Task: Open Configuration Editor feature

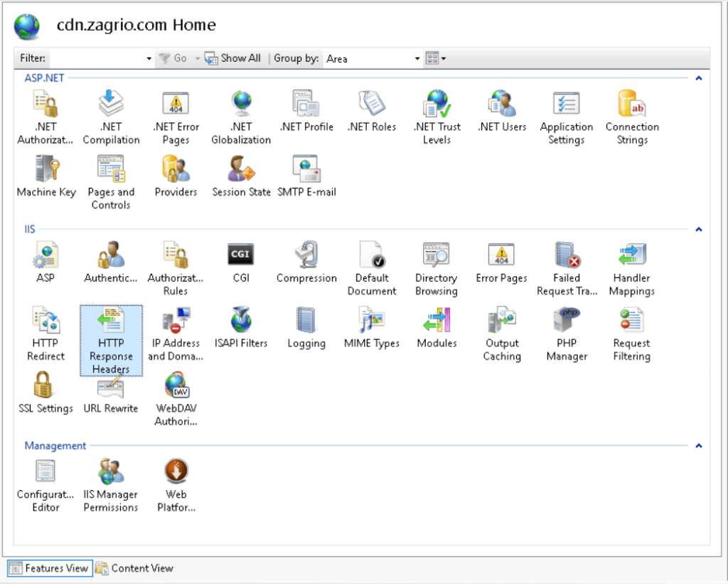Action: (45, 486)
